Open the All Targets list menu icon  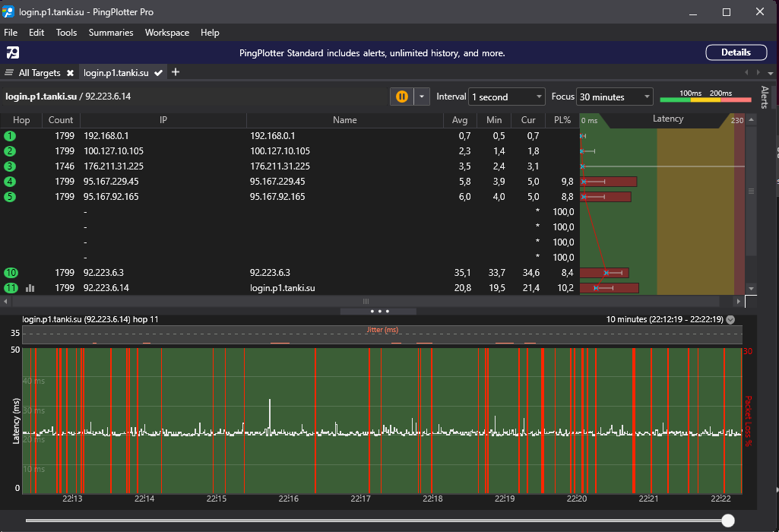pyautogui.click(x=9, y=73)
